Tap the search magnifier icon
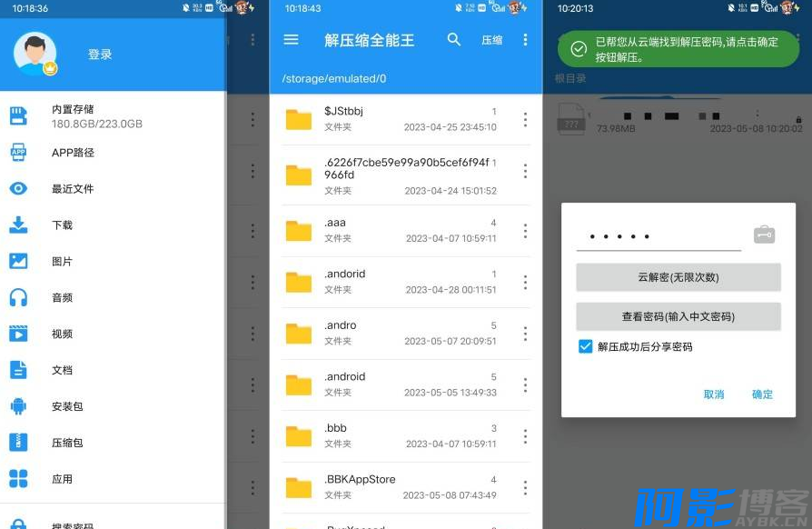The height and width of the screenshot is (529, 812). (x=453, y=39)
